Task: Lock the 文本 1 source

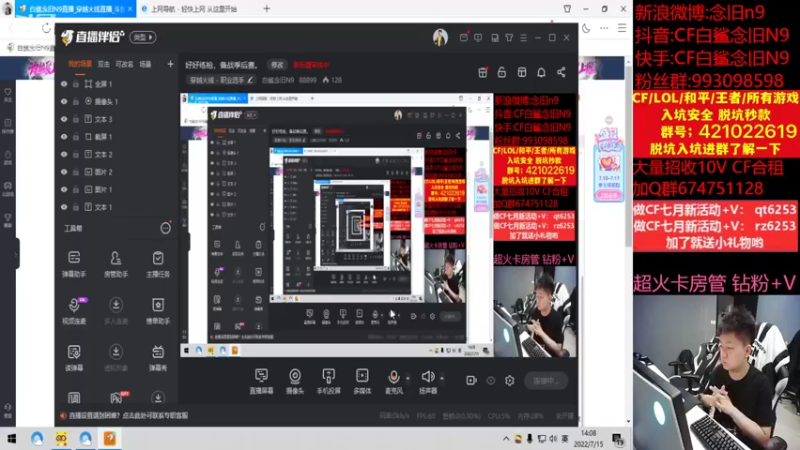Action: point(76,207)
